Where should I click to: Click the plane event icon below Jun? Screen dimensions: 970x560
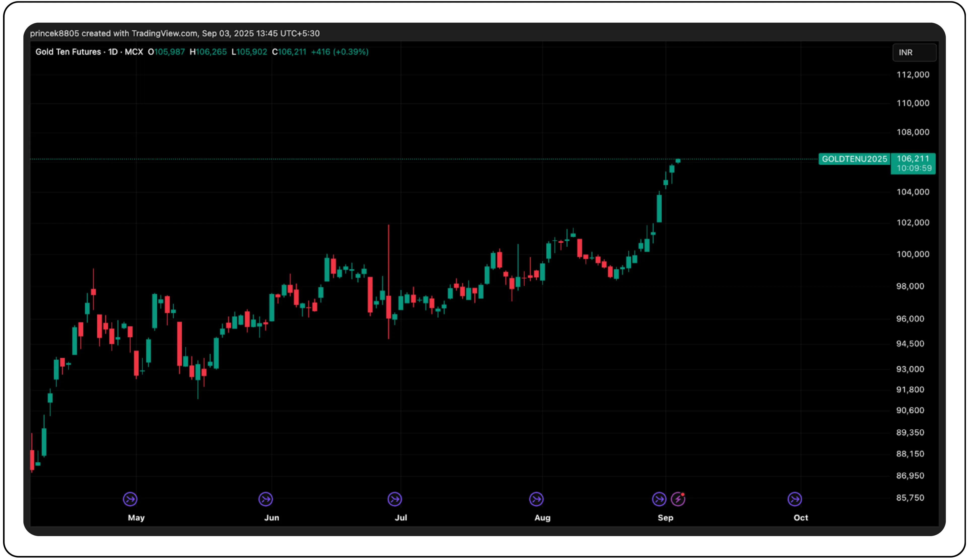(x=266, y=499)
